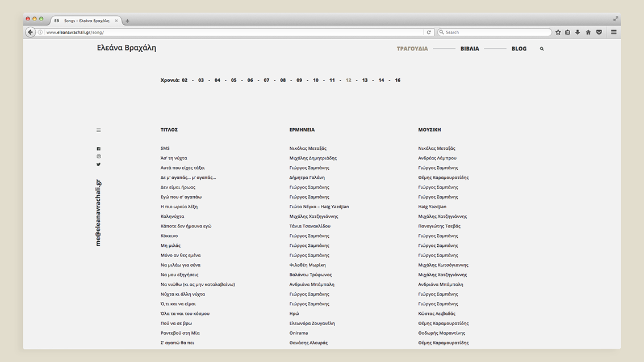Click the browser Back arrow button

[31, 32]
